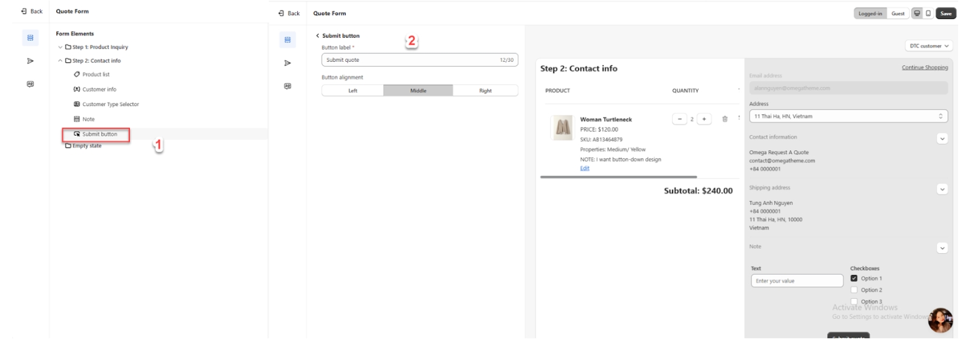Viewport: 980px width, 343px height.
Task: Decrease product quantity with minus button
Action: [679, 119]
